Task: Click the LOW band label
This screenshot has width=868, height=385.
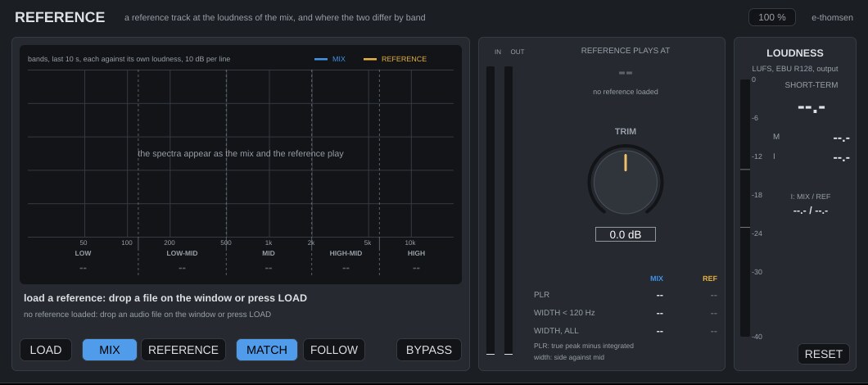Action: coord(83,253)
